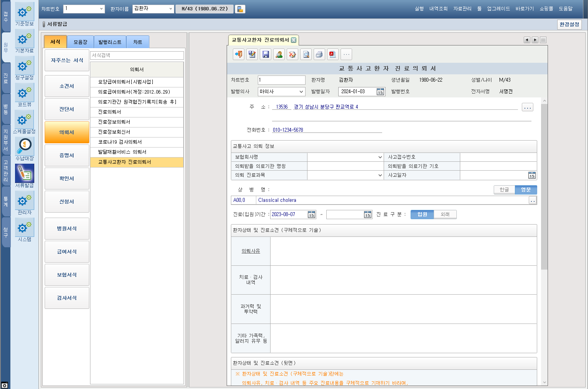Viewport: 588px width, 389px height.
Task: Select the 진단서 category button
Action: [x=67, y=109]
